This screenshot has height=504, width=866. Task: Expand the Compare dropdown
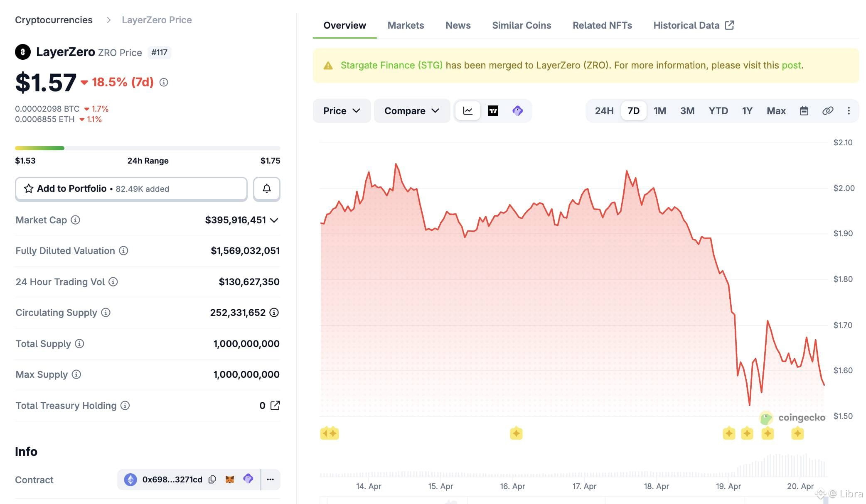point(411,111)
